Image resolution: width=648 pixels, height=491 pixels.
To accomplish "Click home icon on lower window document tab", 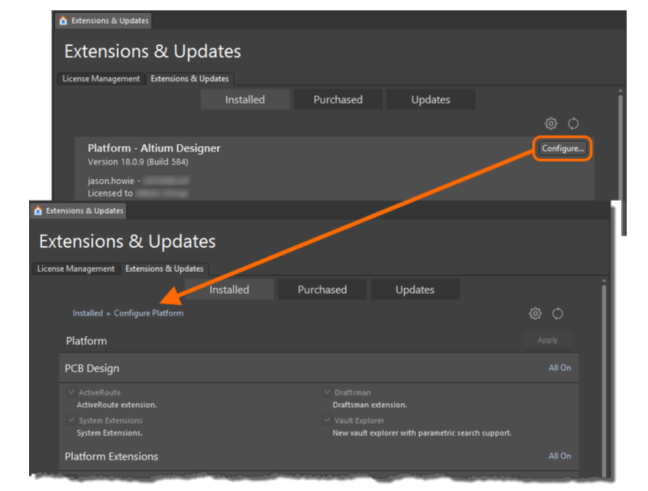I will [39, 211].
